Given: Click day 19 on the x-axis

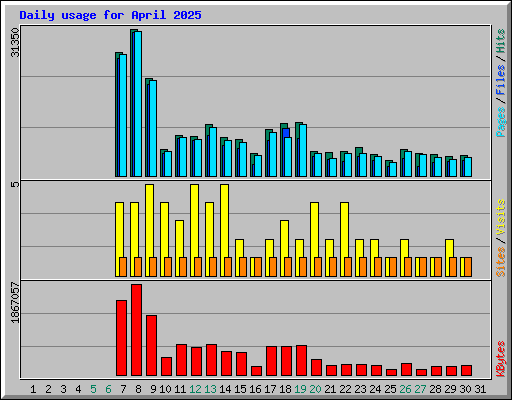Looking at the screenshot, I should pos(300,389).
